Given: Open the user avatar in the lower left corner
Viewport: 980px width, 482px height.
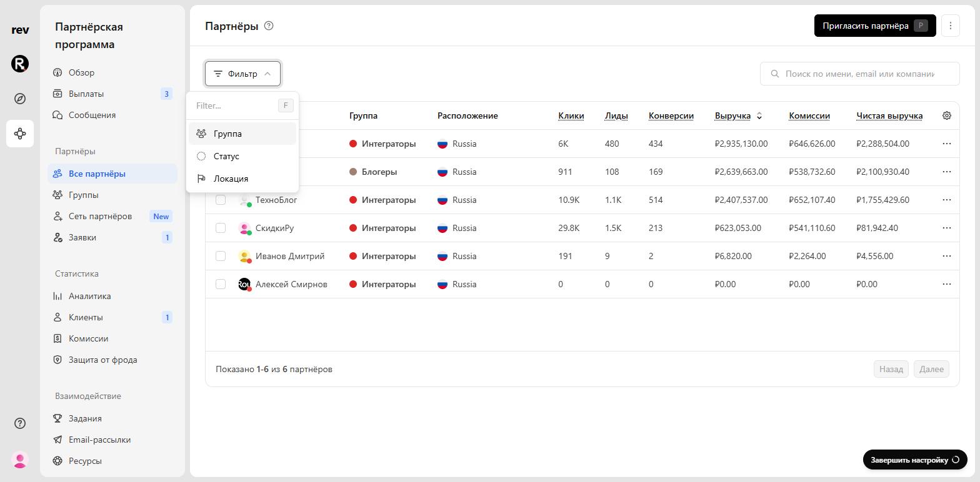Looking at the screenshot, I should (x=20, y=460).
